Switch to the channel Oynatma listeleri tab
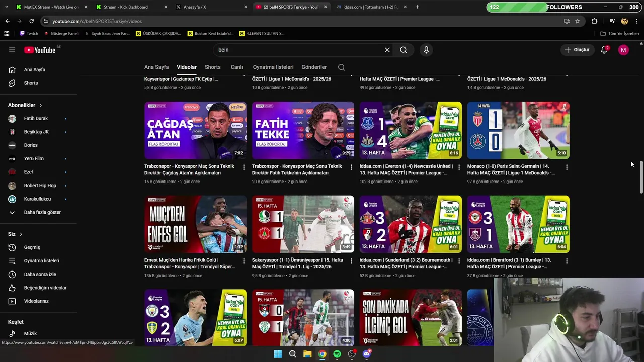 [x=273, y=67]
